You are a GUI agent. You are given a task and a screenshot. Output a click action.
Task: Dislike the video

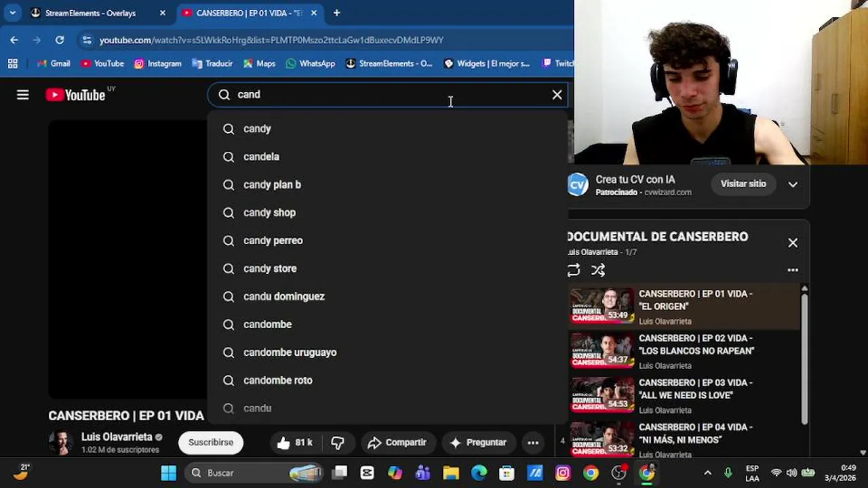[x=338, y=443]
